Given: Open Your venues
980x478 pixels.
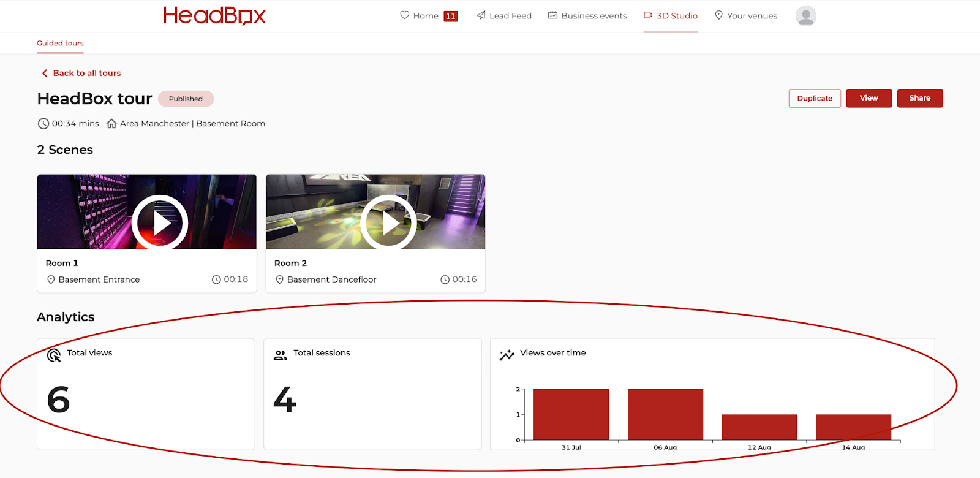Looking at the screenshot, I should point(752,16).
